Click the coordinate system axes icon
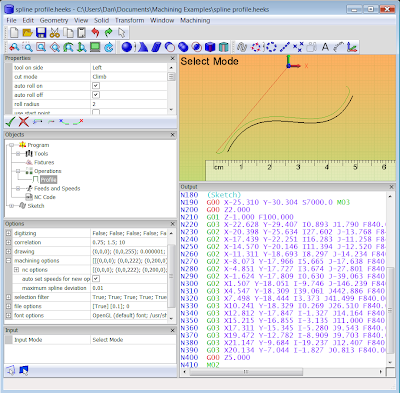The height and width of the screenshot is (393, 400). point(352,47)
